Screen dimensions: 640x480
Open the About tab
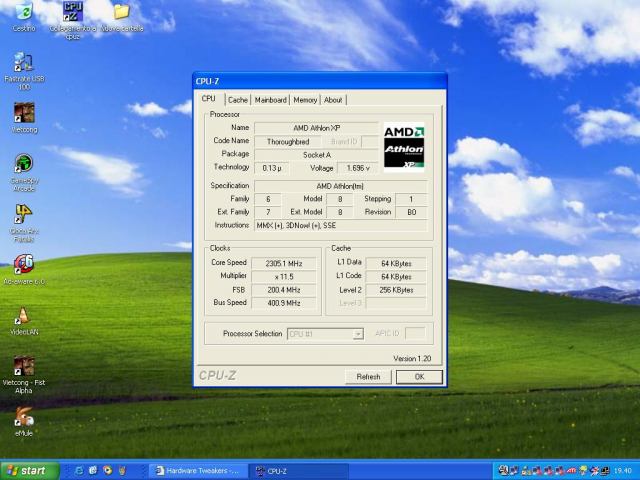(333, 100)
